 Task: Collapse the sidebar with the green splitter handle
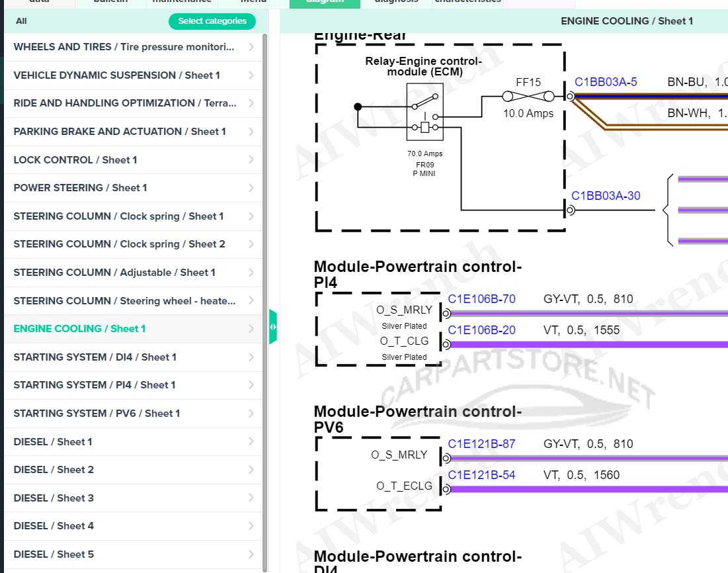273,327
